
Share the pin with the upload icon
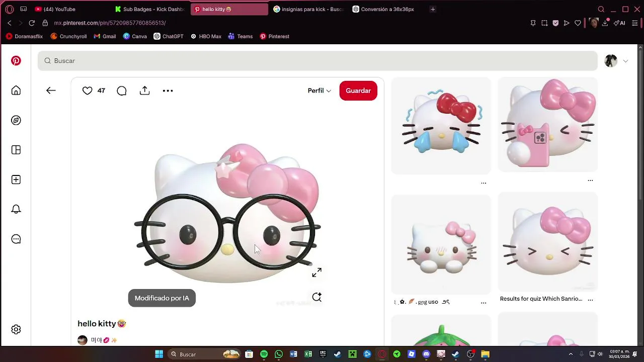tap(145, 90)
